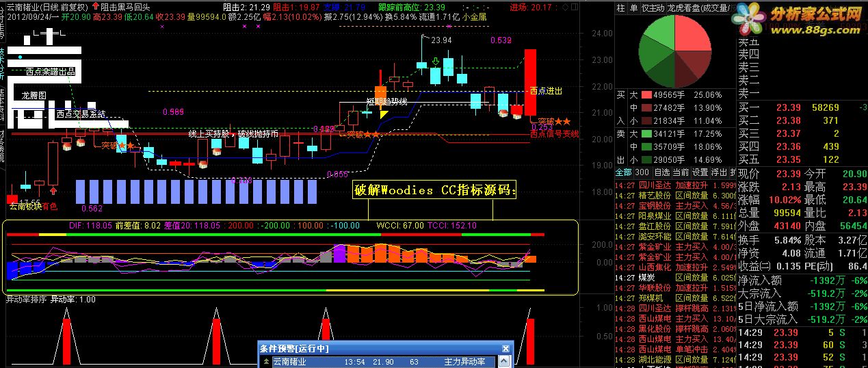The height and width of the screenshot is (368, 868).
Task: Switch to 自选 filter tab
Action: [661, 172]
